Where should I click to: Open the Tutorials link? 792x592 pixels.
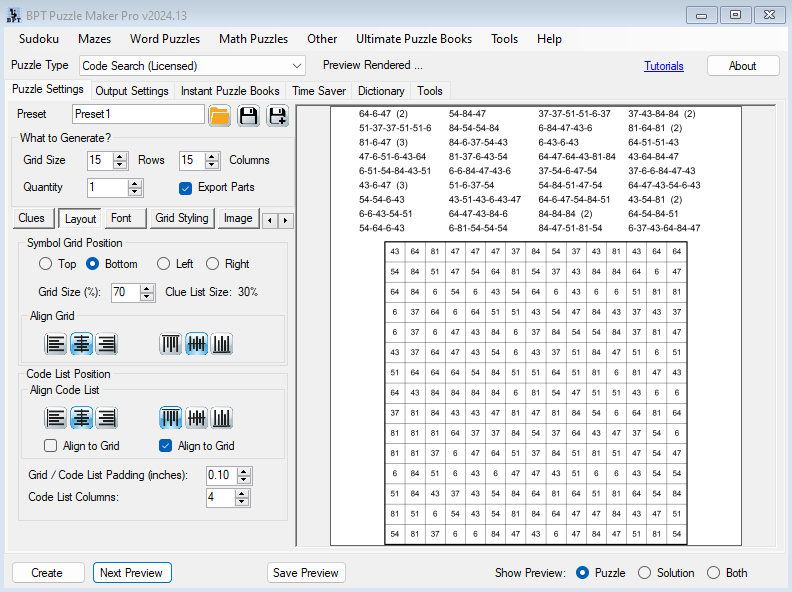pyautogui.click(x=664, y=66)
